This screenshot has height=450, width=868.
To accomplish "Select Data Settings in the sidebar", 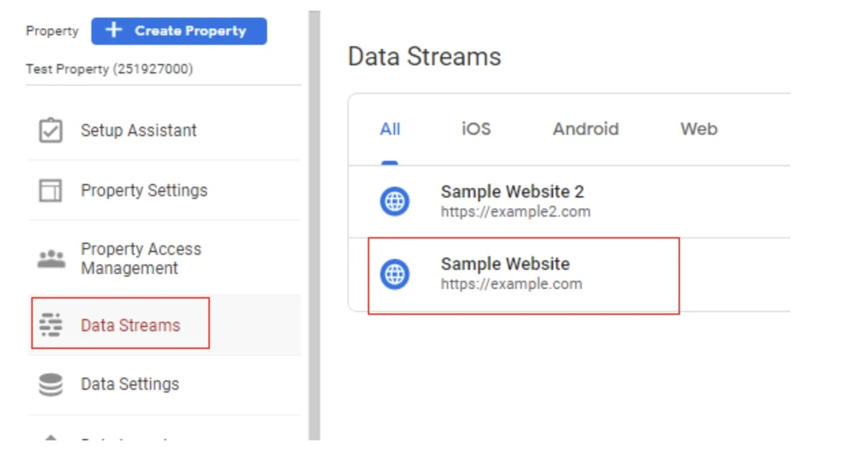I will click(x=129, y=384).
